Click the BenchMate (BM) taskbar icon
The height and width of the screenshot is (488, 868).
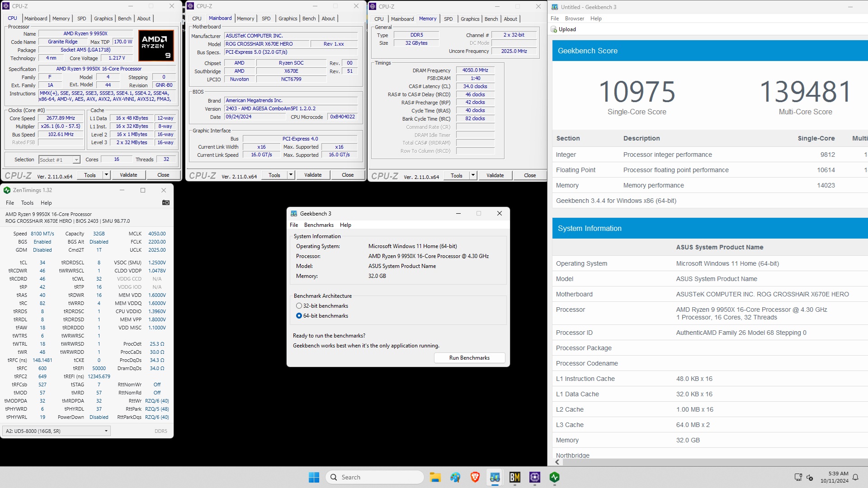(x=514, y=477)
